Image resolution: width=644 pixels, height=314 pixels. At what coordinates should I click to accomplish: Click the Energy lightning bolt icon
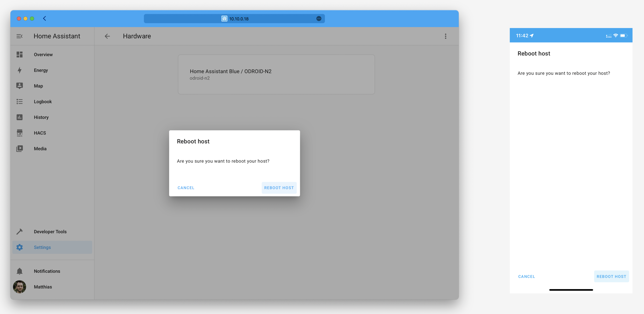coord(19,70)
